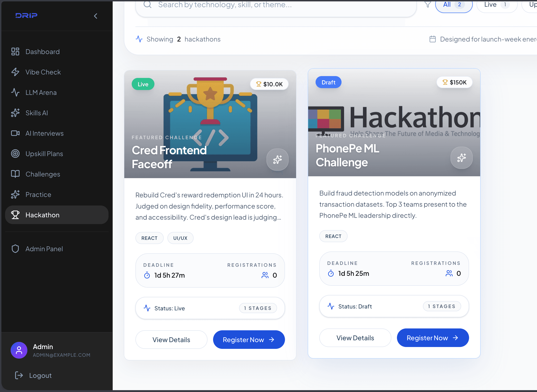Screen dimensions: 537x392
Task: Click the Dashboard grid icon
Action: (15, 52)
